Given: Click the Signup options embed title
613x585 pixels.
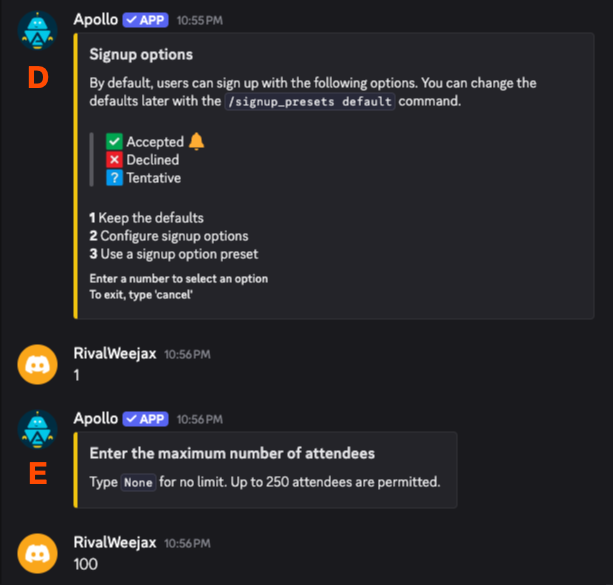Looking at the screenshot, I should (141, 54).
